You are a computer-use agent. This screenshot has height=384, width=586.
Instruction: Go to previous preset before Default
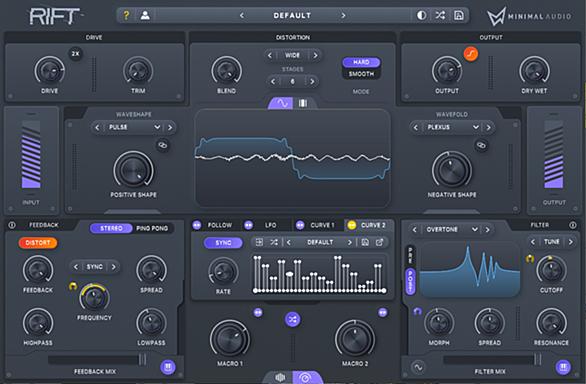tap(241, 16)
